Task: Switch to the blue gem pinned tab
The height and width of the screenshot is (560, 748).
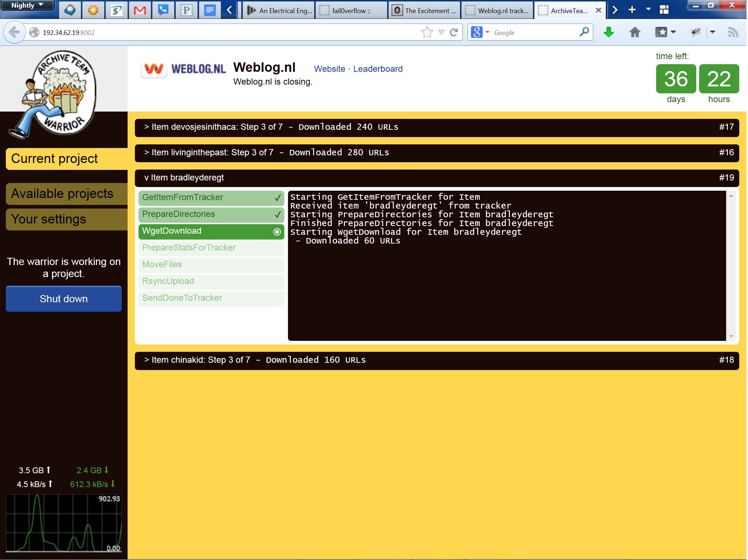Action: click(70, 10)
